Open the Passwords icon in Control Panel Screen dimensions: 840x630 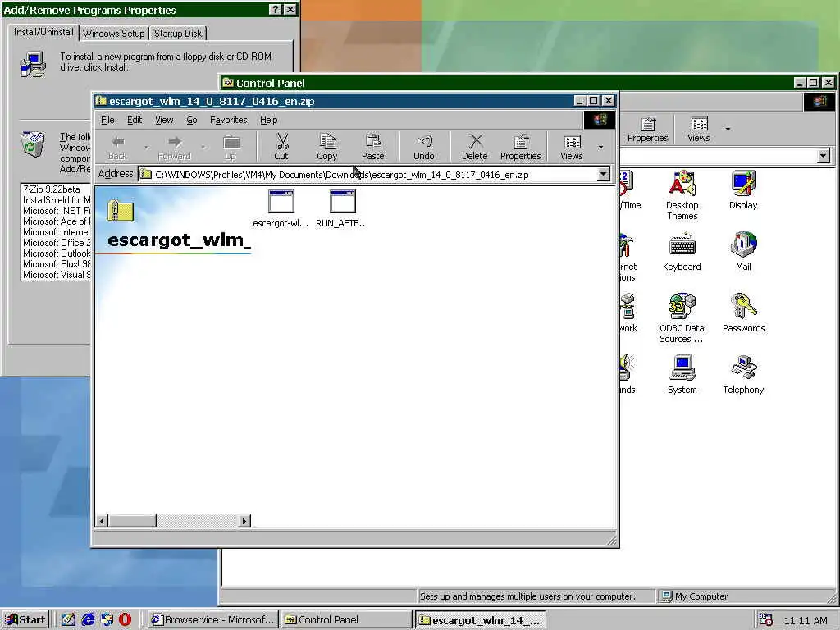pos(743,313)
